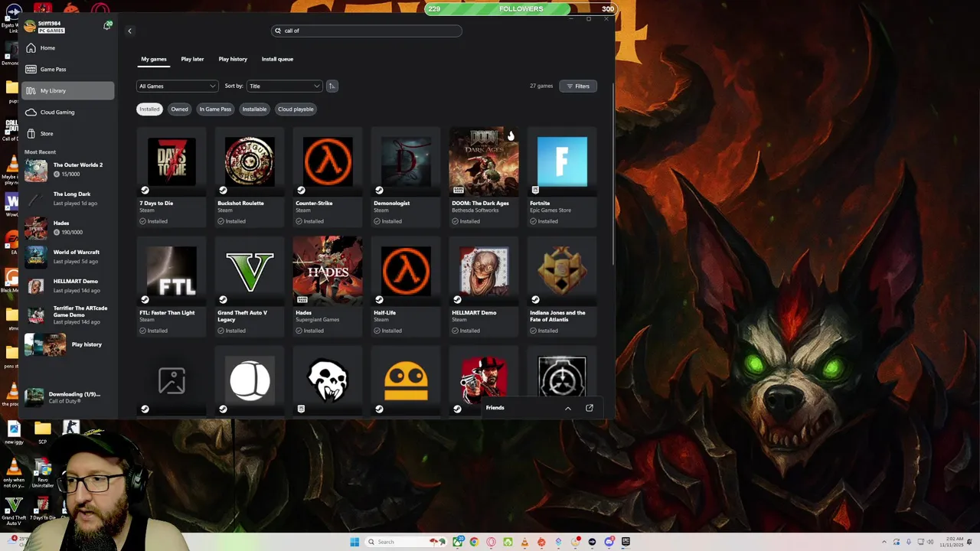980x551 pixels.
Task: Open the skull logo game tile
Action: (x=328, y=380)
